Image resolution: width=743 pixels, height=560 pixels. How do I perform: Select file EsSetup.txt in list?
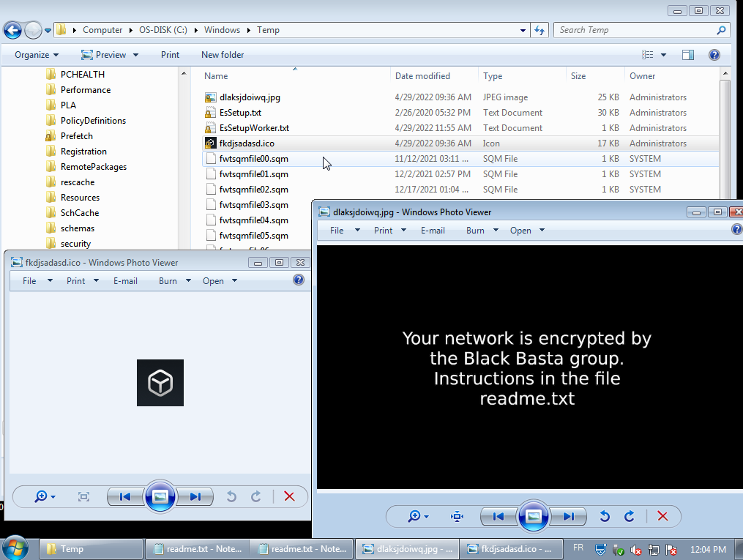(x=240, y=113)
